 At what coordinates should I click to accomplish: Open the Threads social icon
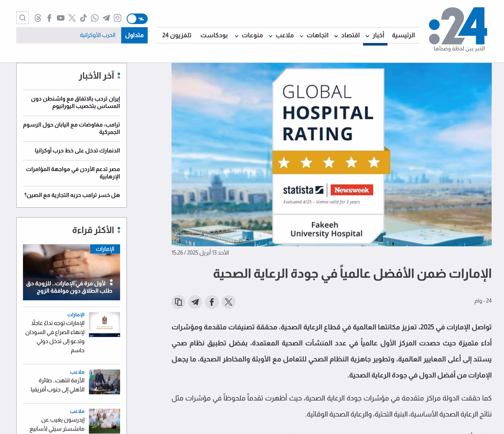pyautogui.click(x=38, y=18)
